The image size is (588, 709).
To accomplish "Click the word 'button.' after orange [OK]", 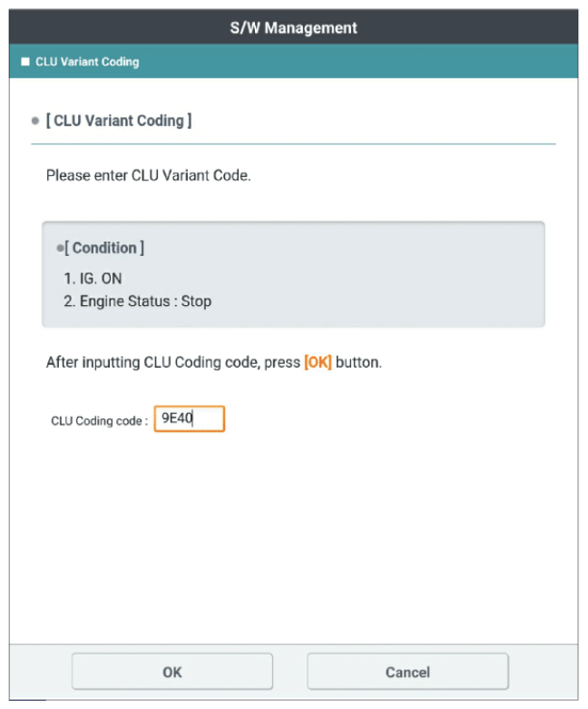I will [x=358, y=362].
